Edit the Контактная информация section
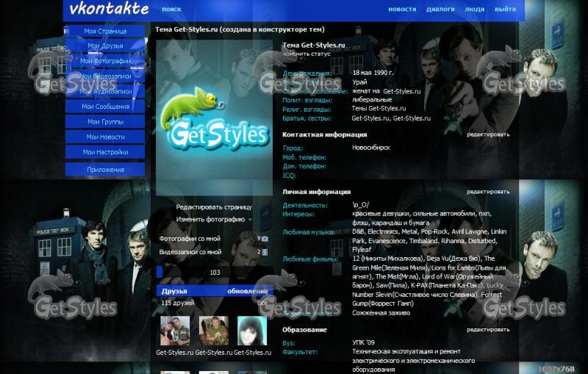 [x=487, y=134]
